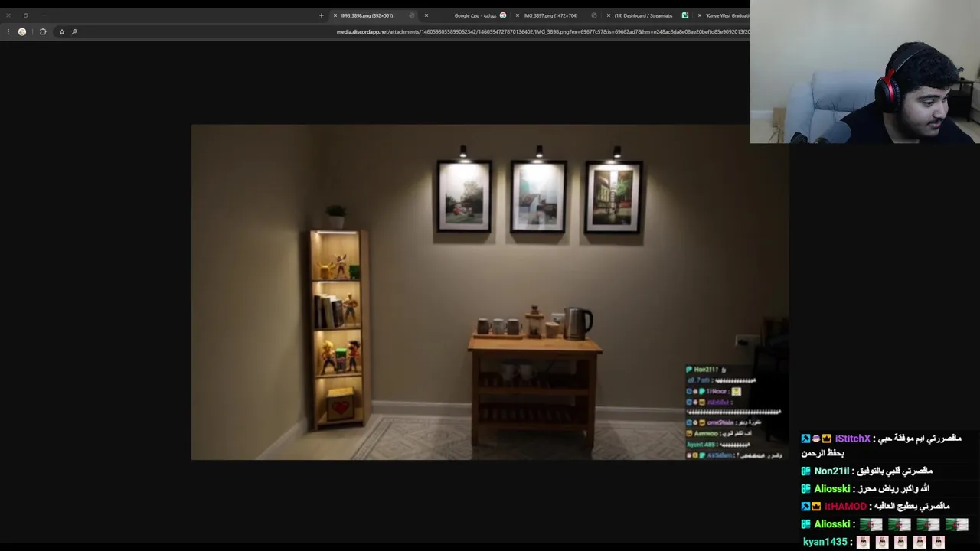Image resolution: width=980 pixels, height=551 pixels.
Task: Click the Streamlabs favicon on the tab strip
Action: point(685,15)
